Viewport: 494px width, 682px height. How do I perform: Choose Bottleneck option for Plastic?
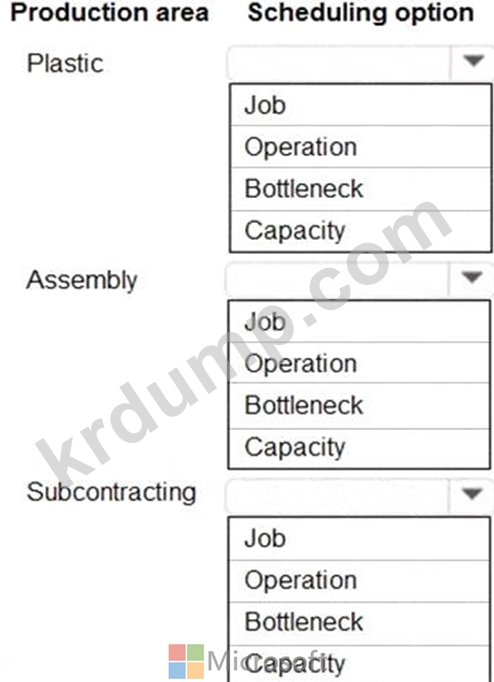click(360, 189)
